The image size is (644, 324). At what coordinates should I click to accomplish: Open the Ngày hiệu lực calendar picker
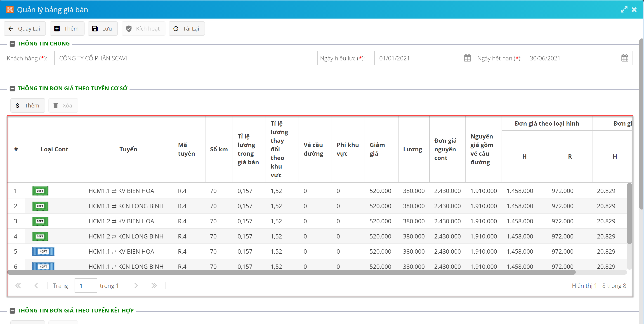coord(467,58)
